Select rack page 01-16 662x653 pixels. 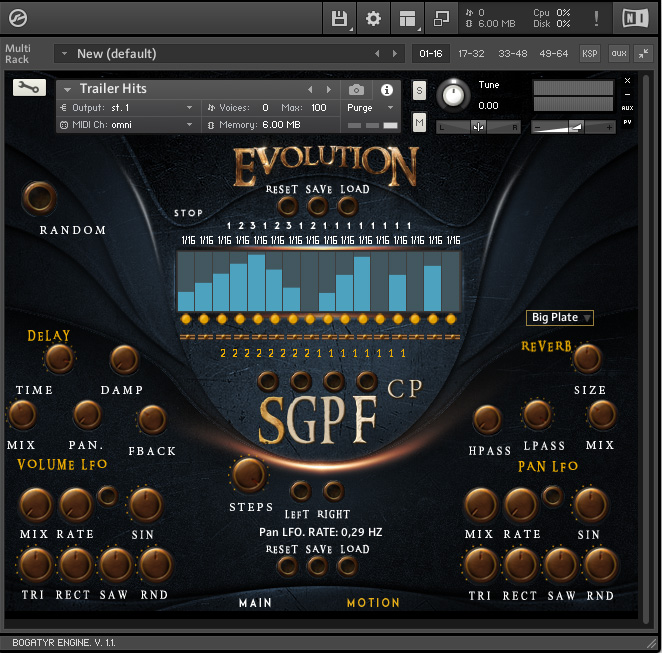pos(431,54)
